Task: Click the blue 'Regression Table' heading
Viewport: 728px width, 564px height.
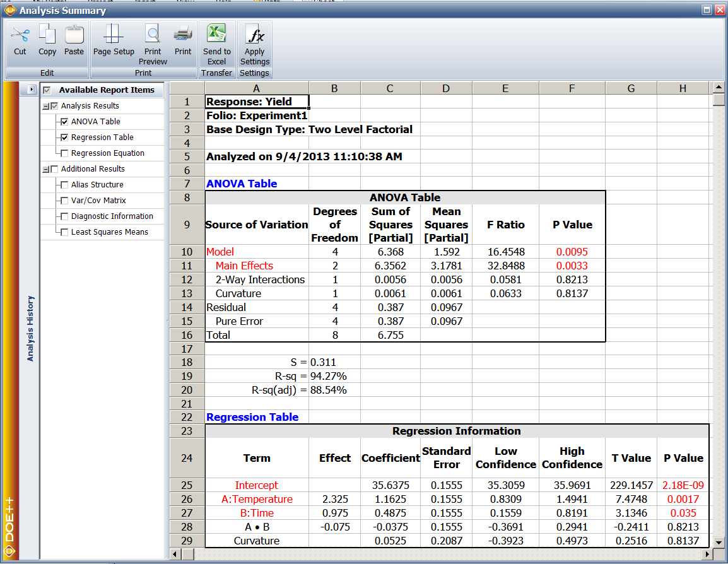Action: coord(252,417)
